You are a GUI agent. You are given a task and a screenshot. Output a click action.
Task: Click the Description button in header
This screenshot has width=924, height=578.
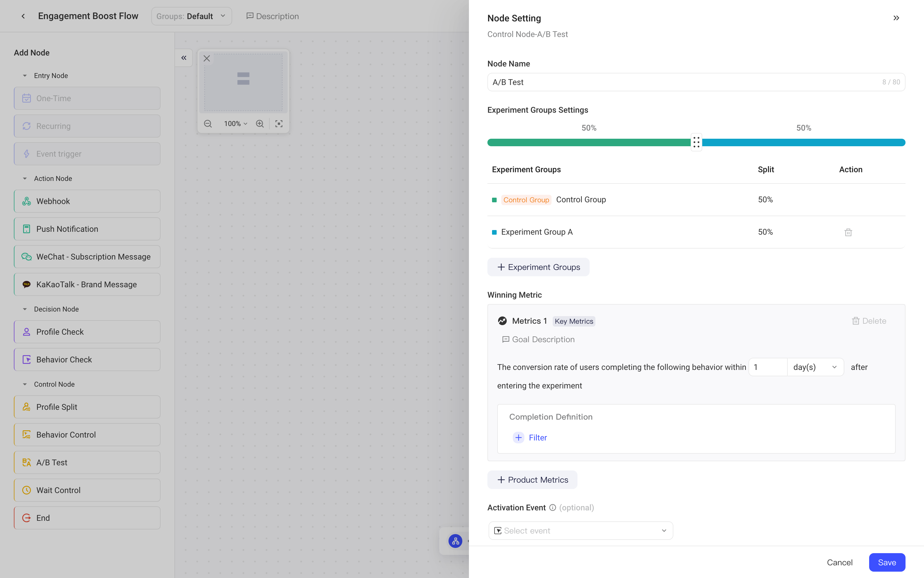click(273, 16)
